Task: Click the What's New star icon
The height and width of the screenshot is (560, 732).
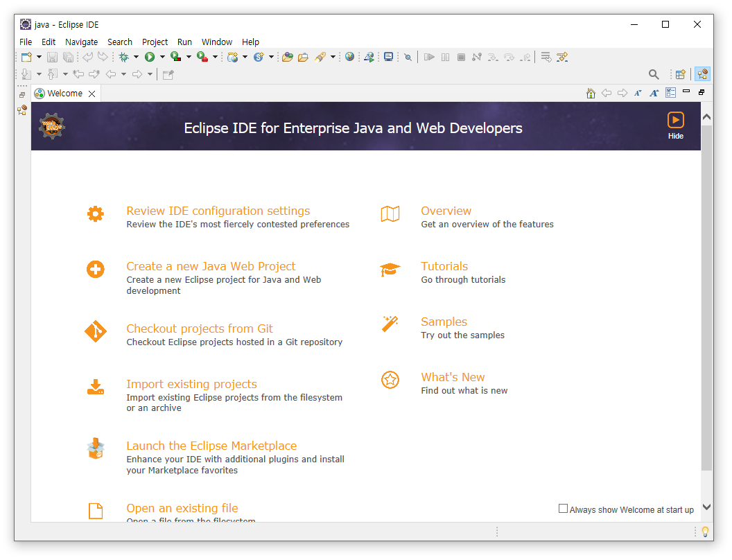Action: (390, 380)
